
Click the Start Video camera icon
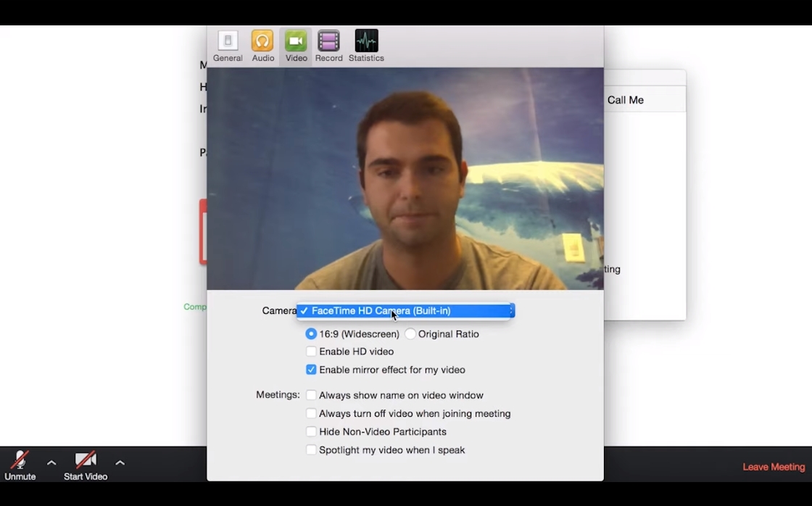point(86,460)
